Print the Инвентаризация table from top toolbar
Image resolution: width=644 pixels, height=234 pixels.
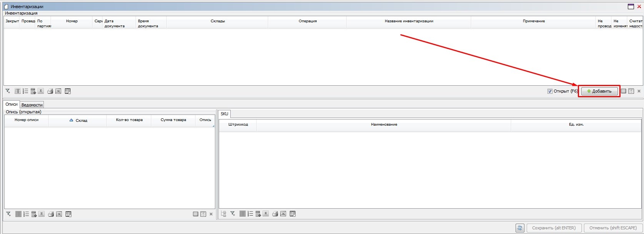[50, 91]
